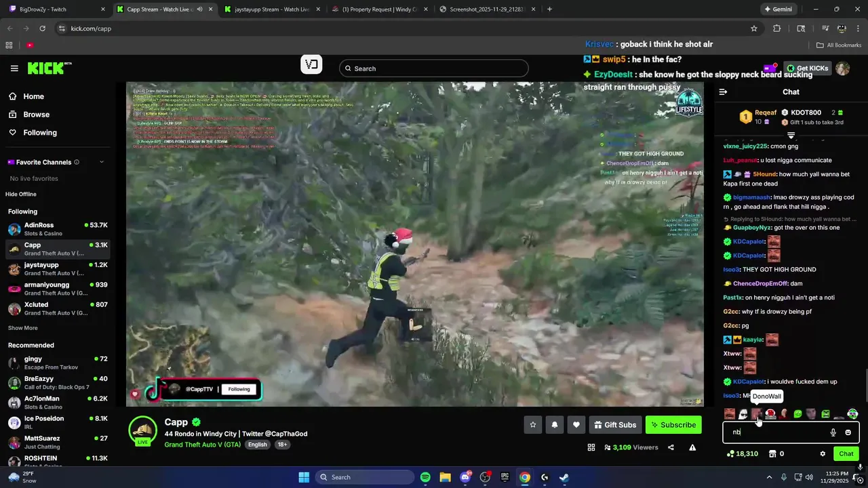Image resolution: width=868 pixels, height=488 pixels.
Task: Open recommended channel Ice Poseidon
Action: [x=58, y=422]
